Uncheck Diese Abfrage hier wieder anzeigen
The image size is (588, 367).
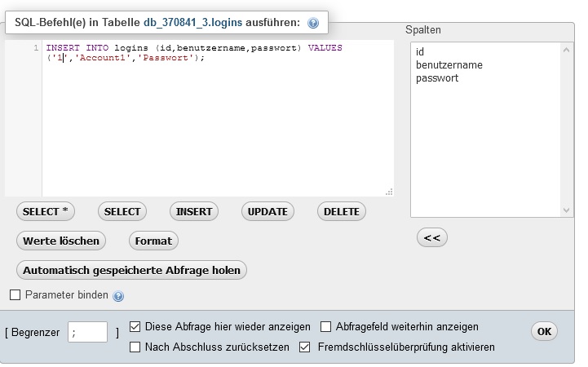pos(135,327)
